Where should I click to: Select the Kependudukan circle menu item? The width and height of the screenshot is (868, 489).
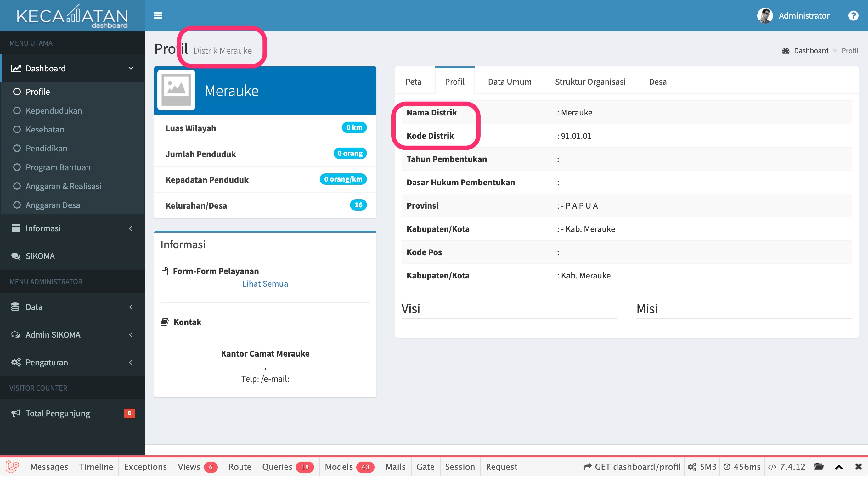(54, 110)
